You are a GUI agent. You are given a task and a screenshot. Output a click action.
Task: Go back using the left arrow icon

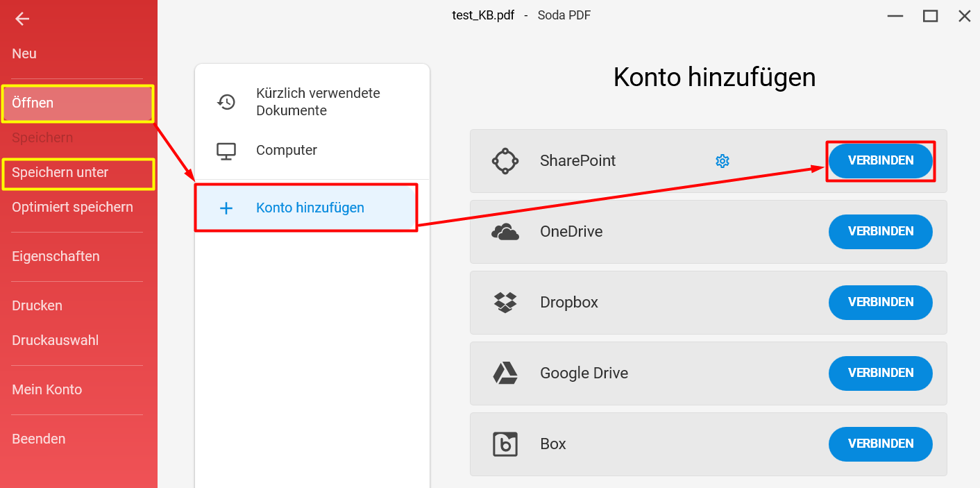22,19
